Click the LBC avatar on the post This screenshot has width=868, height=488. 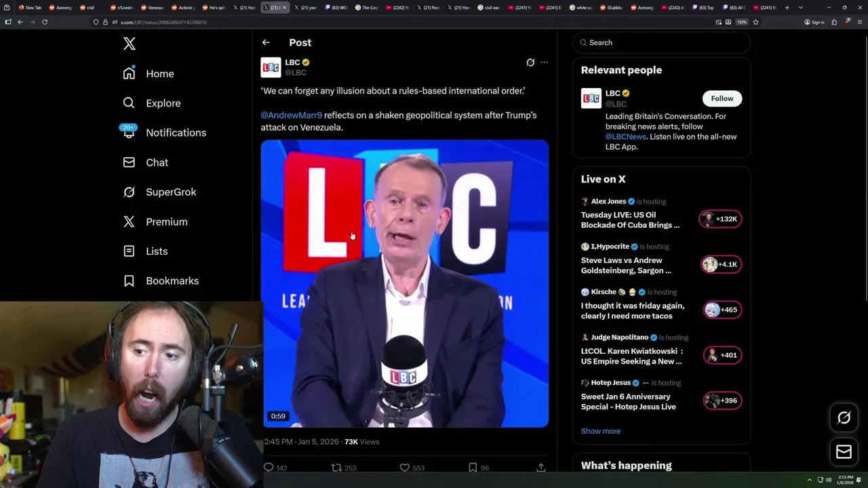271,67
